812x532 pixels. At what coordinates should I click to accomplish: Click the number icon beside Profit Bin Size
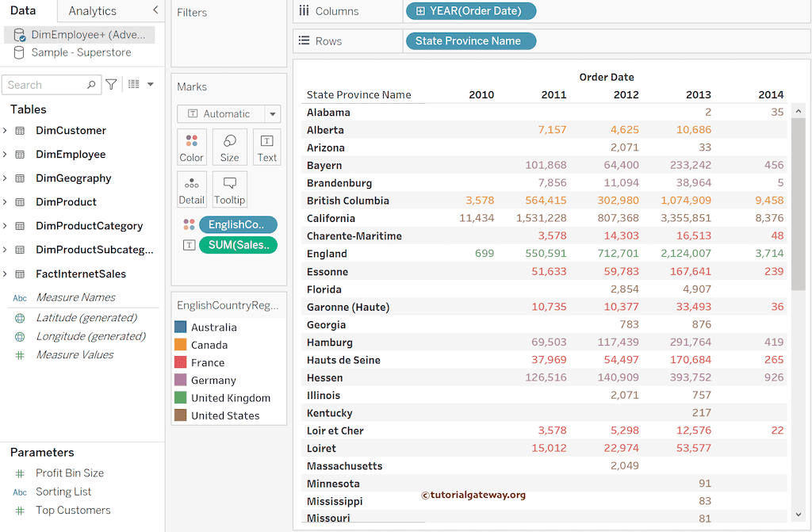[19, 473]
